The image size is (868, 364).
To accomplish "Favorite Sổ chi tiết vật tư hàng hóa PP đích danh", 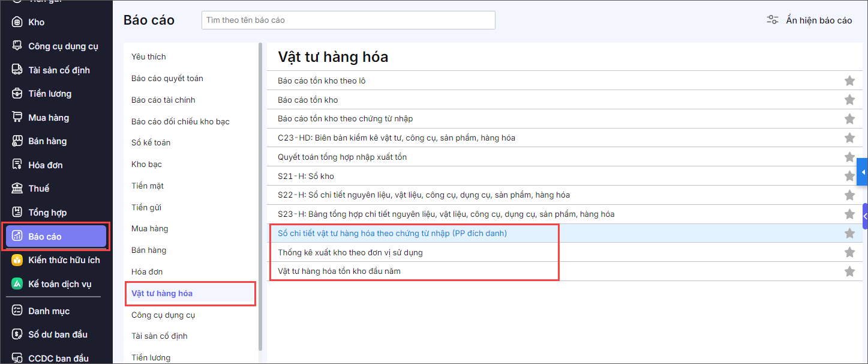I will click(849, 233).
